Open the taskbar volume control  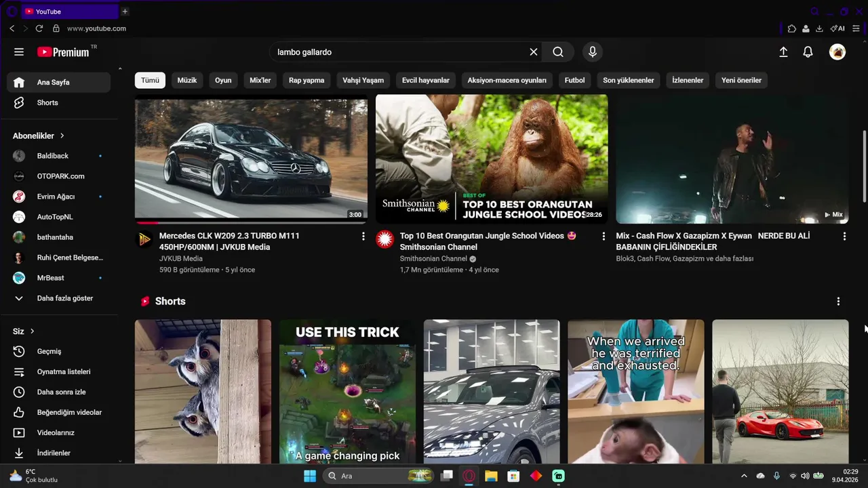tap(805, 476)
